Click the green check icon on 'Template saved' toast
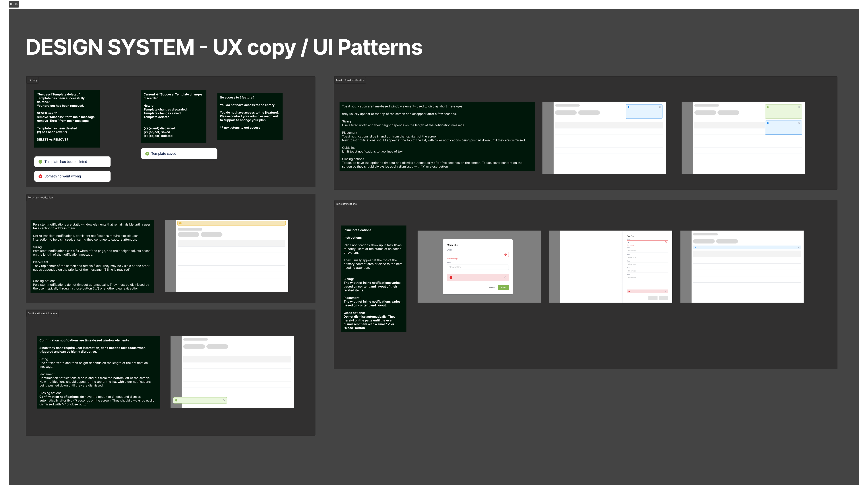The height and width of the screenshot is (494, 868). (x=147, y=154)
